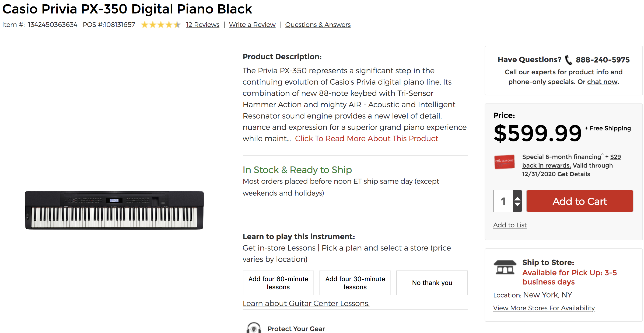Click Write a Review link
The height and width of the screenshot is (333, 644).
pos(252,25)
